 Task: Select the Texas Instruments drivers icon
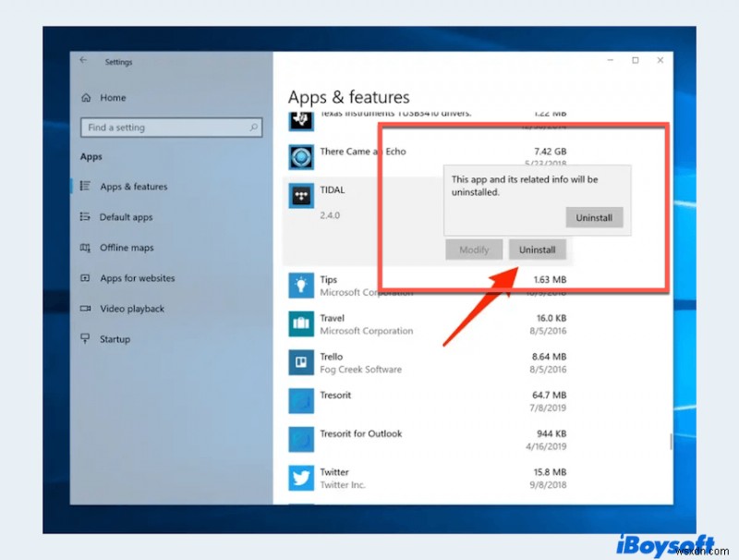[x=301, y=120]
